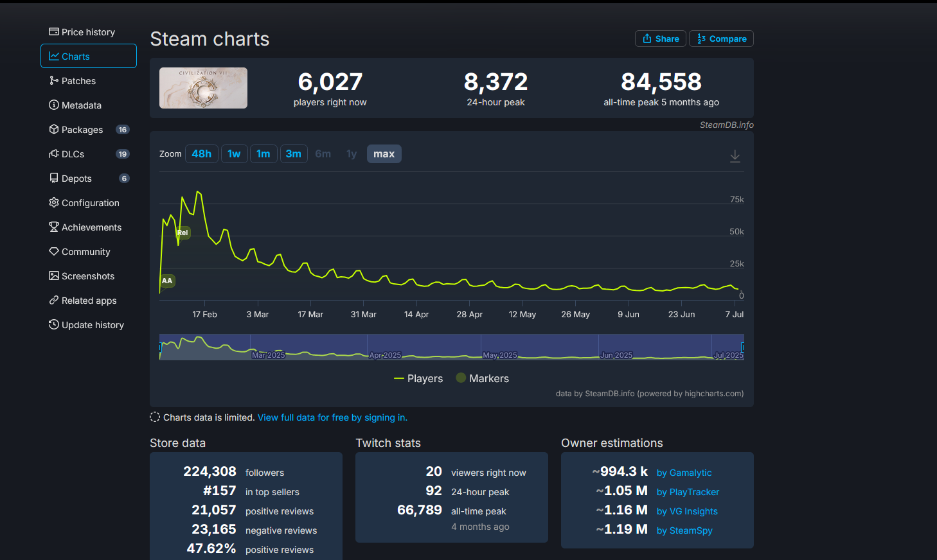937x560 pixels.
Task: Click the compare icon in Compare button
Action: pyautogui.click(x=701, y=39)
